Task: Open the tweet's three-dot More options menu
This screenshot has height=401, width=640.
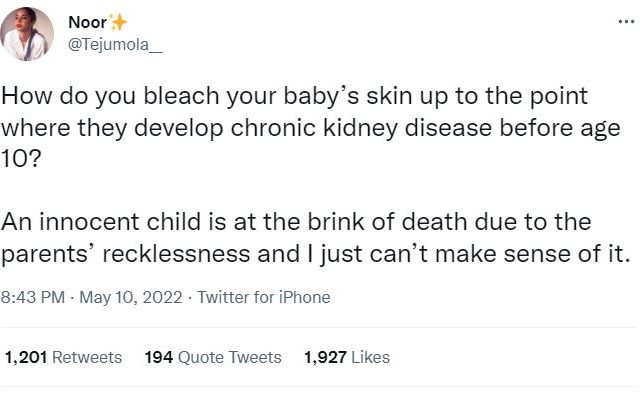Action: 626,22
